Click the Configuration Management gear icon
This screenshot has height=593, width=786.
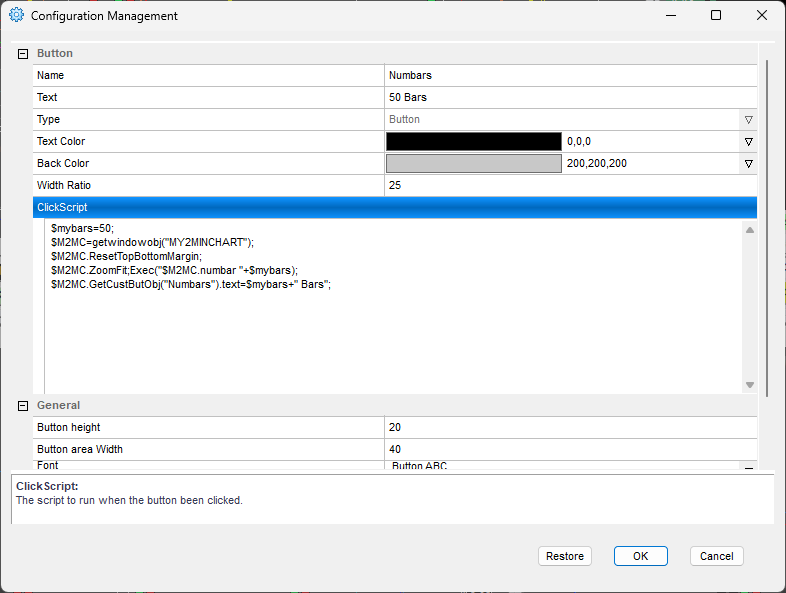pos(17,15)
